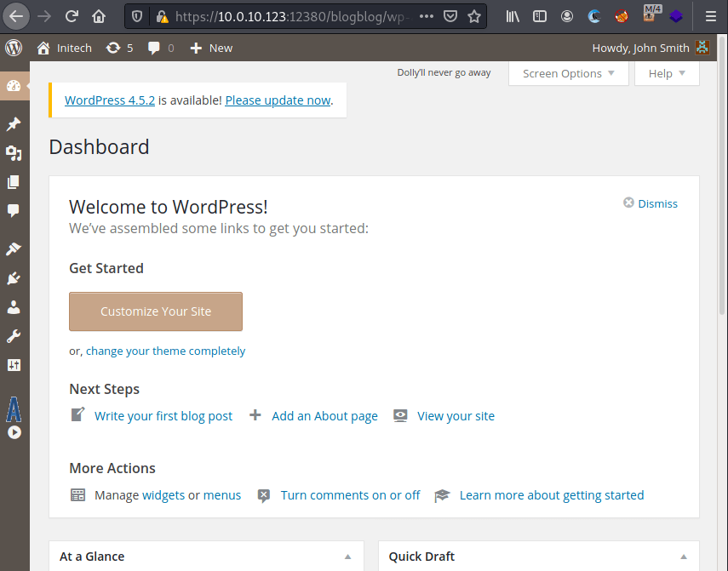728x571 pixels.
Task: Open the Comments sidebar icon
Action: [14, 210]
